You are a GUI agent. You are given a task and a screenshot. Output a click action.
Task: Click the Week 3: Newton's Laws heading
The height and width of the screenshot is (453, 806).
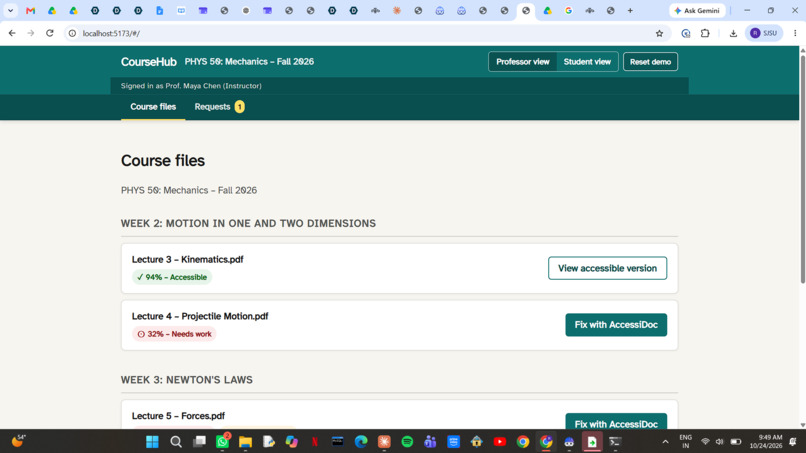tap(187, 380)
